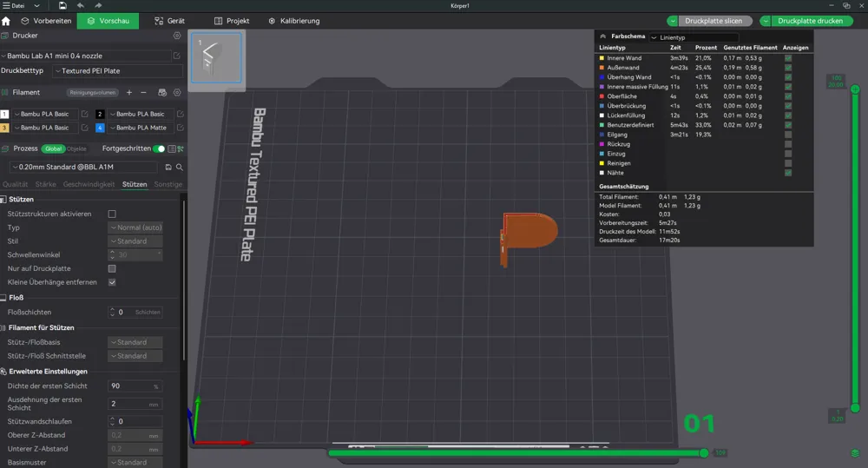The width and height of the screenshot is (868, 468).
Task: Open filament settings gear icon
Action: (x=177, y=93)
